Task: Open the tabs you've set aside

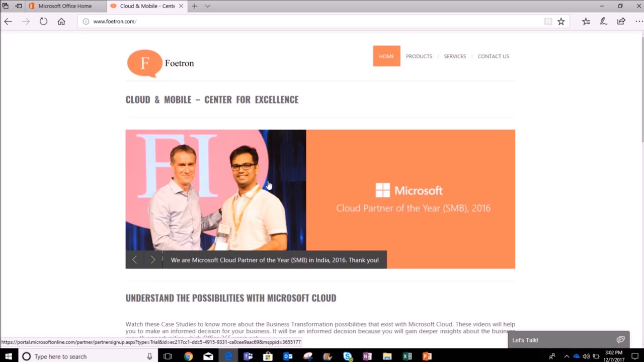Action: 6,6
